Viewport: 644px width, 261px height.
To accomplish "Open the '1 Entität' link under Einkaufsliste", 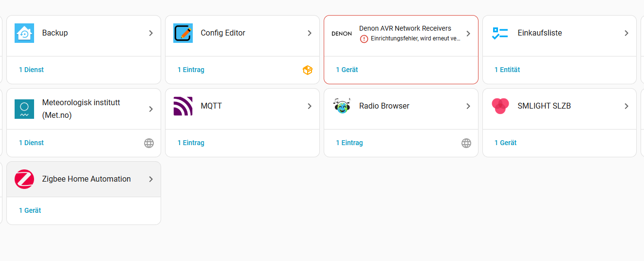I will (507, 70).
